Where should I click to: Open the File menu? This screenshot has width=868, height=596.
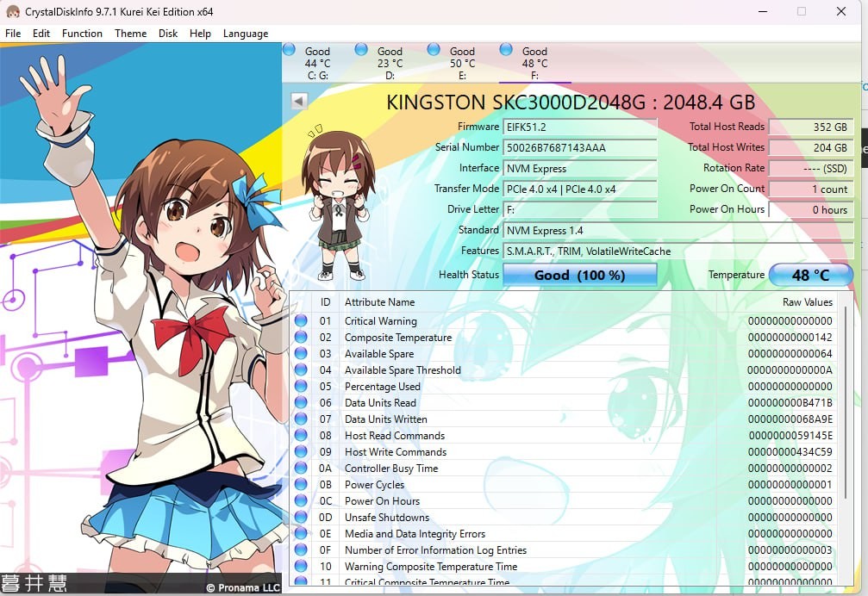tap(13, 34)
